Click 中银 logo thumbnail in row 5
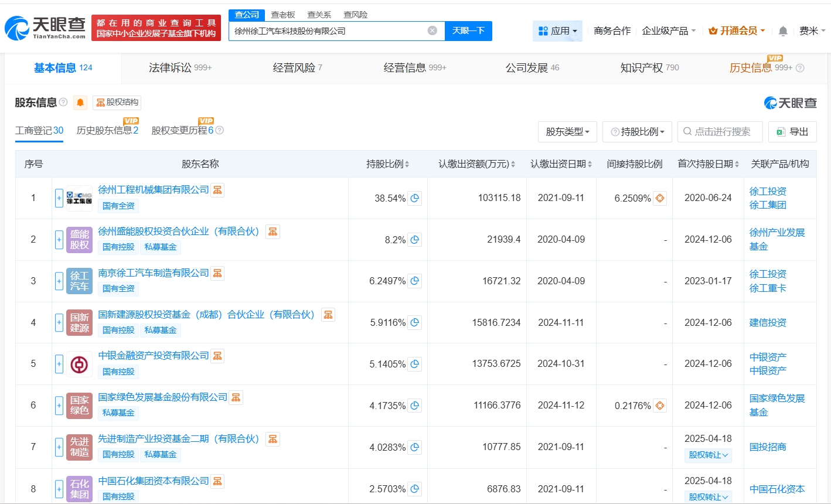831x504 pixels. pos(79,364)
